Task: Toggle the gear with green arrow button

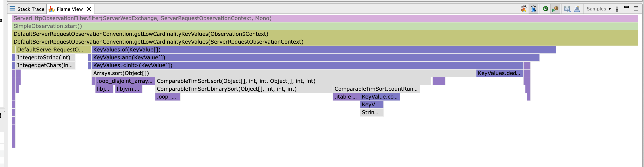Action: tap(555, 9)
